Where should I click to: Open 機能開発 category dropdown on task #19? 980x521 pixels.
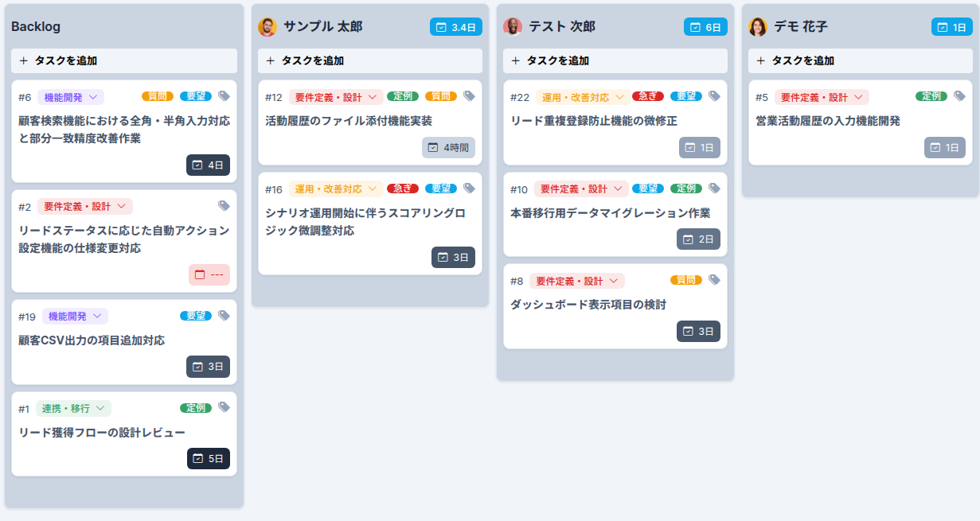tap(75, 317)
